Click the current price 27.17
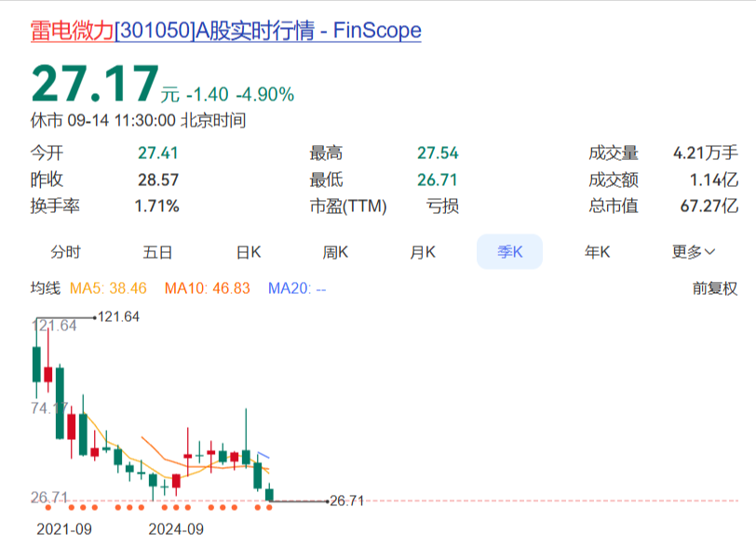The image size is (756, 547). (95, 84)
